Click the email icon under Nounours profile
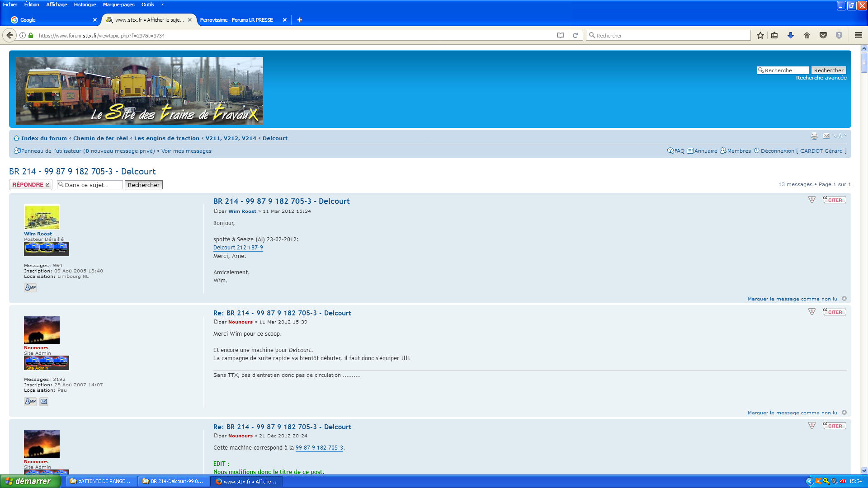 tap(44, 401)
